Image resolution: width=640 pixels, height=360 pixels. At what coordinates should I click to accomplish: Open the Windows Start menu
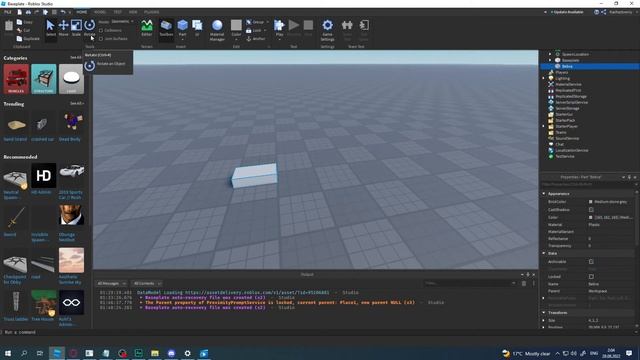click(x=8, y=353)
